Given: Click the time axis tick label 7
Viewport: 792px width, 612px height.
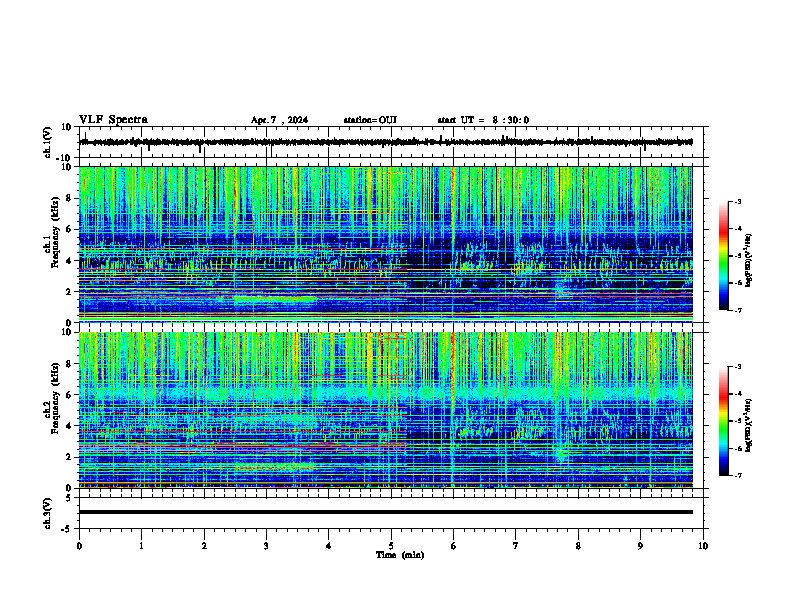Looking at the screenshot, I should [516, 546].
